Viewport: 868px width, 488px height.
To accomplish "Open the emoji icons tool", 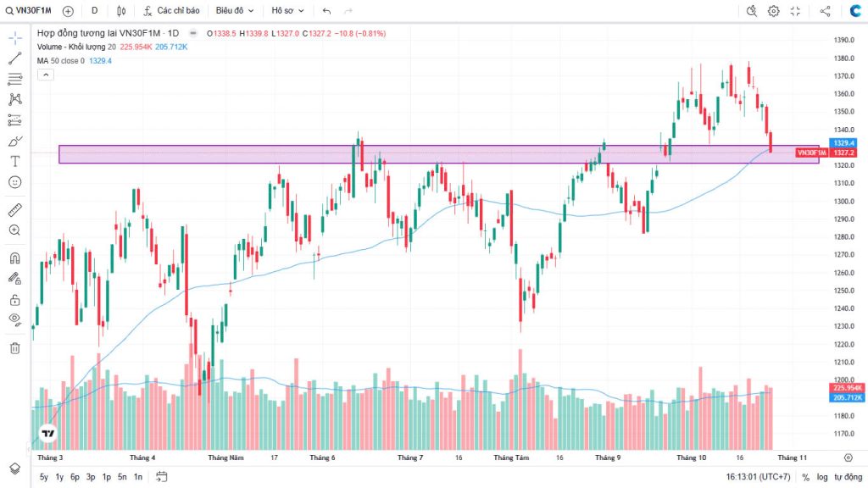I will pyautogui.click(x=14, y=182).
